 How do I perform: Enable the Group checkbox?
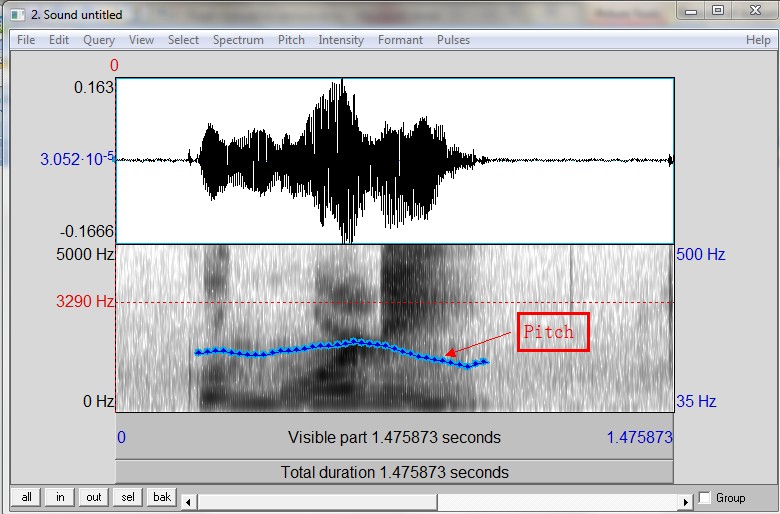[705, 498]
